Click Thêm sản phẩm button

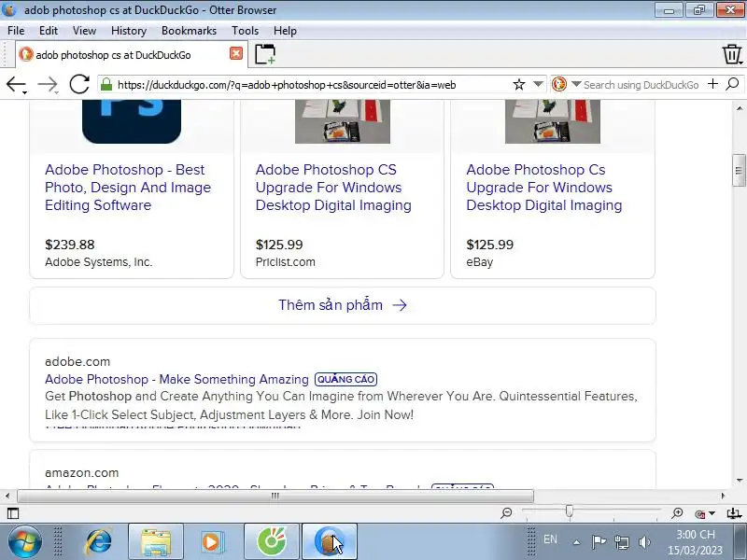point(343,305)
